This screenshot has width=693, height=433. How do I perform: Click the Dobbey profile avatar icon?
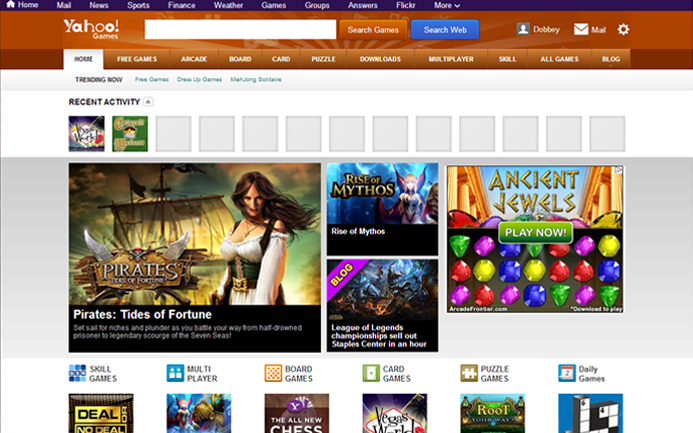click(x=523, y=29)
